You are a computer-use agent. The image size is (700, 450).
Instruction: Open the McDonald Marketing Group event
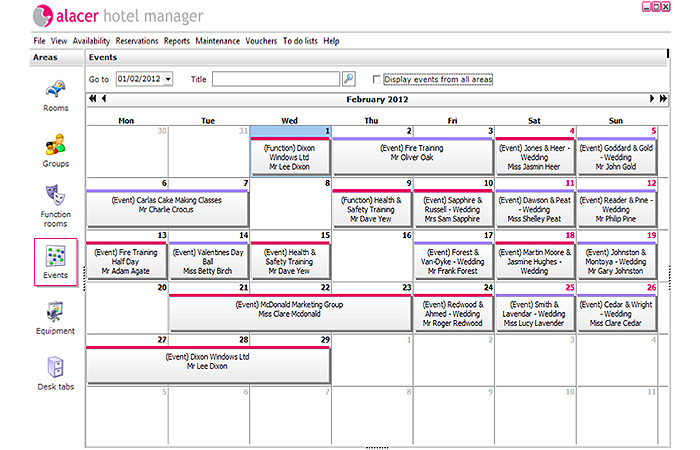tap(288, 309)
